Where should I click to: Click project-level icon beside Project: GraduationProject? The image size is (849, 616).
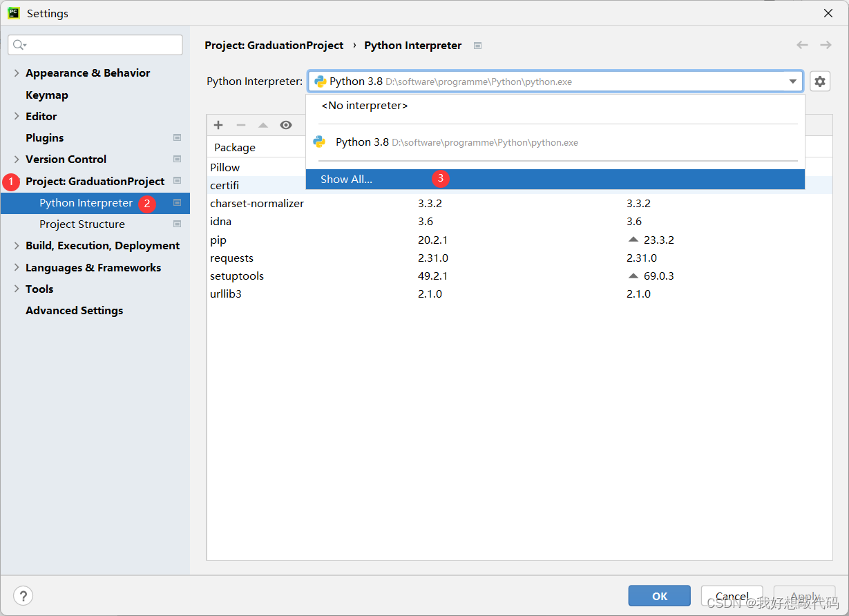177,181
